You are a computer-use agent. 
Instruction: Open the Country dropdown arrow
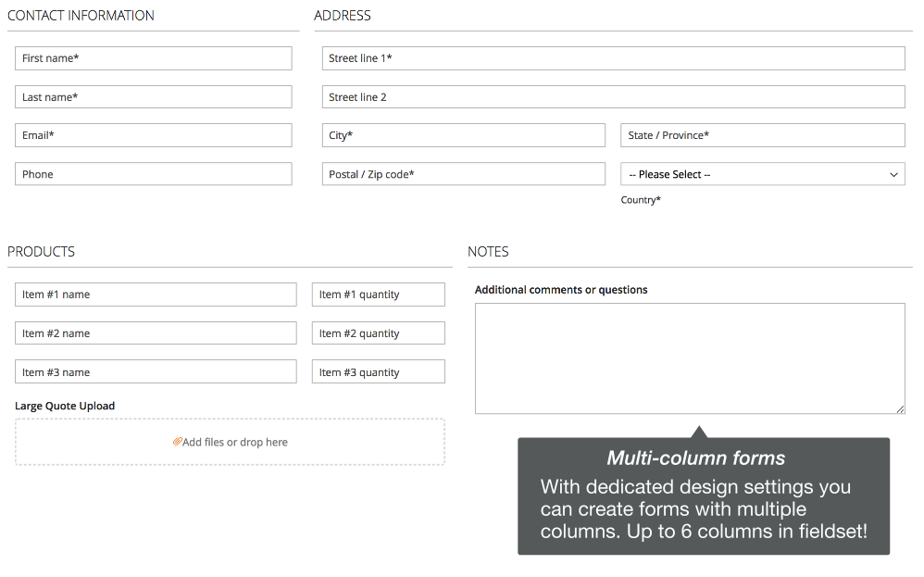point(893,174)
